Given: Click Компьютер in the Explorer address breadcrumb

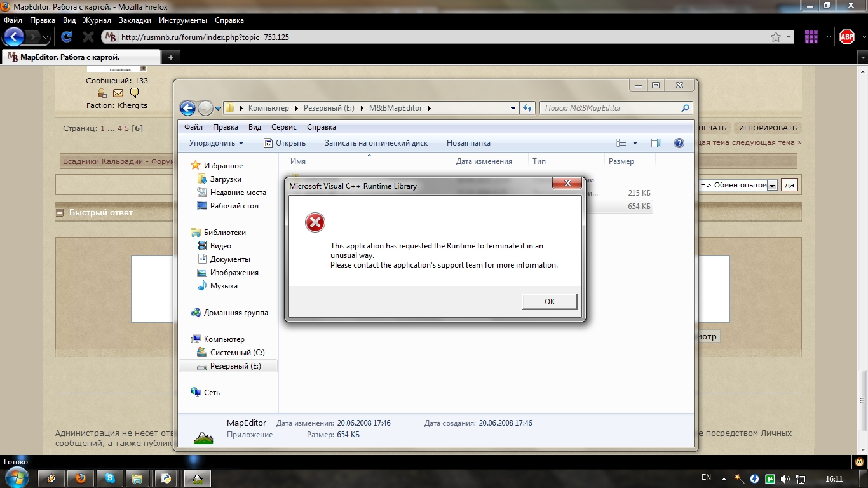Looking at the screenshot, I should point(268,108).
